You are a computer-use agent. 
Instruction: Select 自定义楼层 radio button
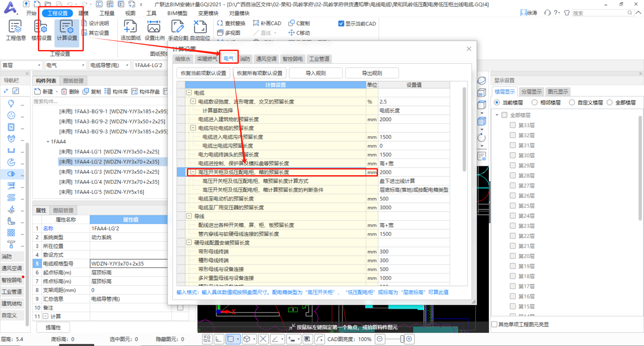coord(572,102)
